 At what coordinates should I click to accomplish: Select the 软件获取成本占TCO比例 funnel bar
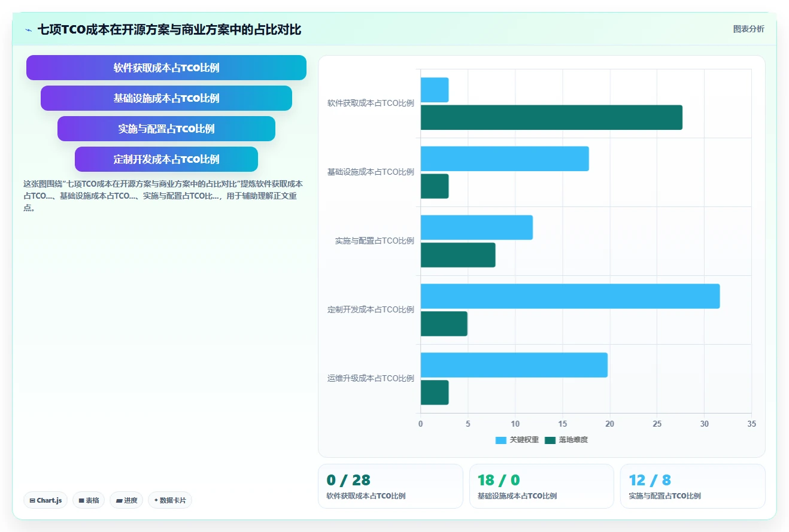click(166, 68)
